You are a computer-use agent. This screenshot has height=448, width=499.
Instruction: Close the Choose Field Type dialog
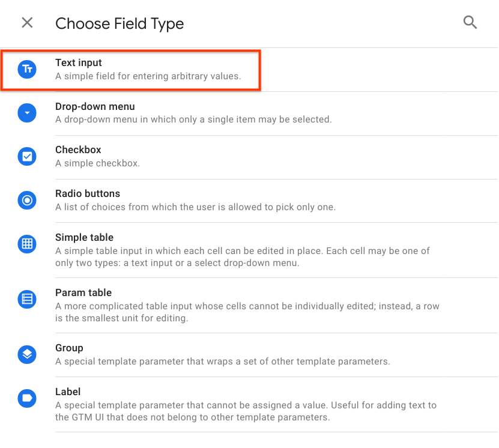pos(27,23)
